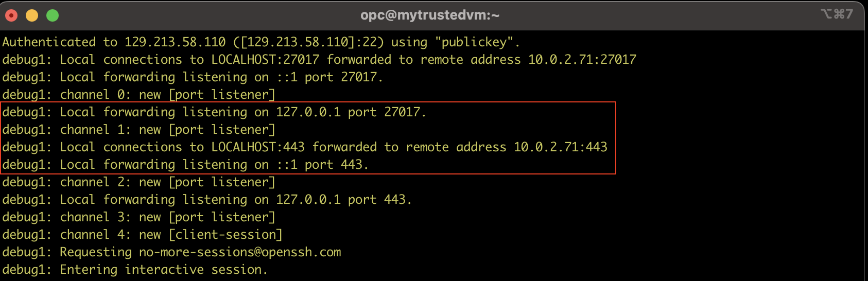
Task: Click the red close window button
Action: [11, 15]
